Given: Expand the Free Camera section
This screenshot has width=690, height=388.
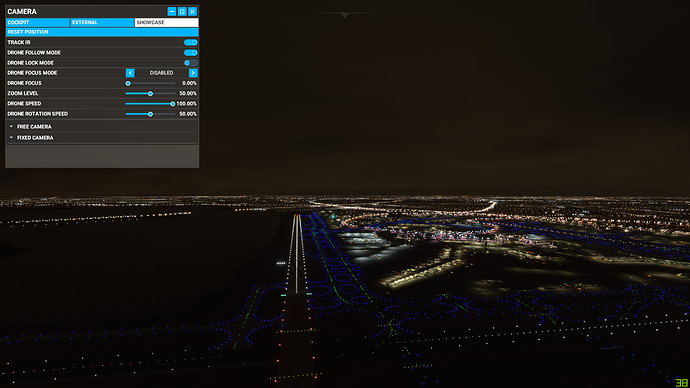Looking at the screenshot, I should point(102,127).
